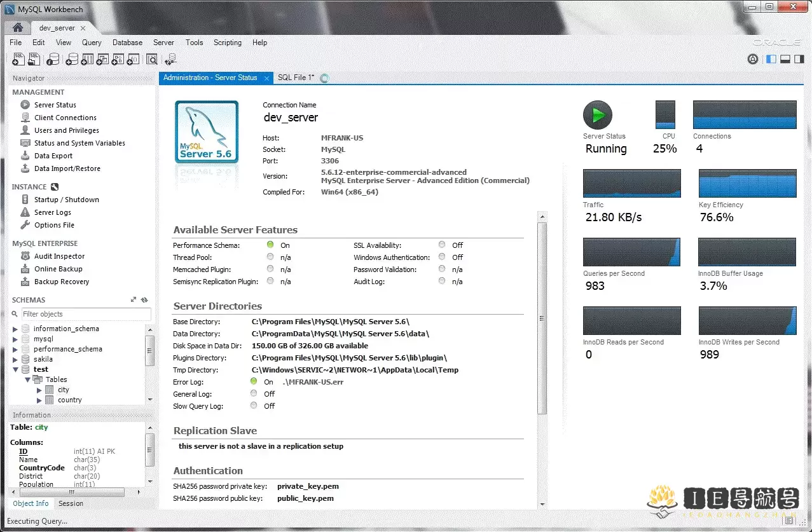Switch to the Session tab

tap(71, 503)
